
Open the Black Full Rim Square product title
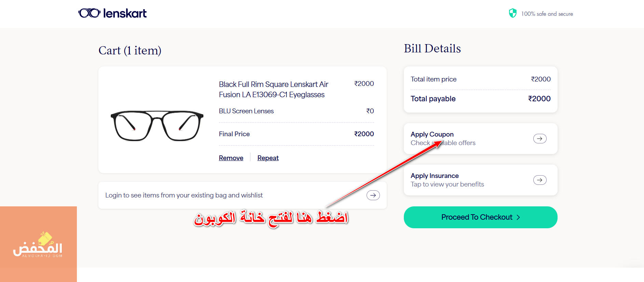click(273, 89)
